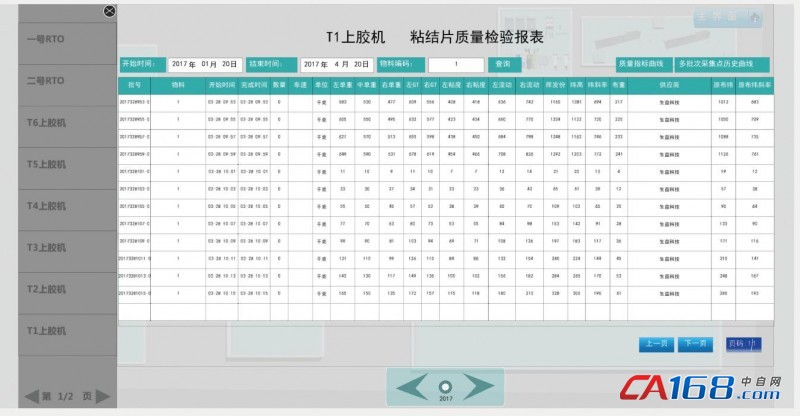Go to previous sidebar page arrow
Viewport: 800px width, 416px height.
click(x=31, y=396)
